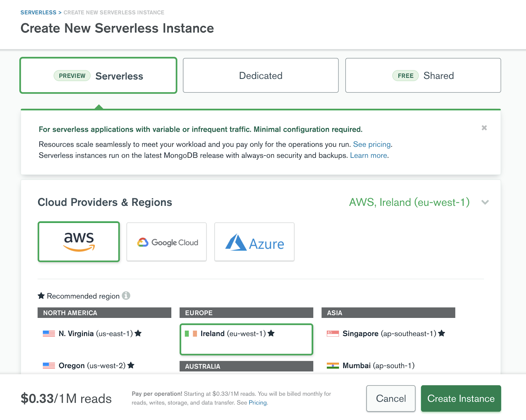Select the Google Cloud provider card

pos(166,242)
